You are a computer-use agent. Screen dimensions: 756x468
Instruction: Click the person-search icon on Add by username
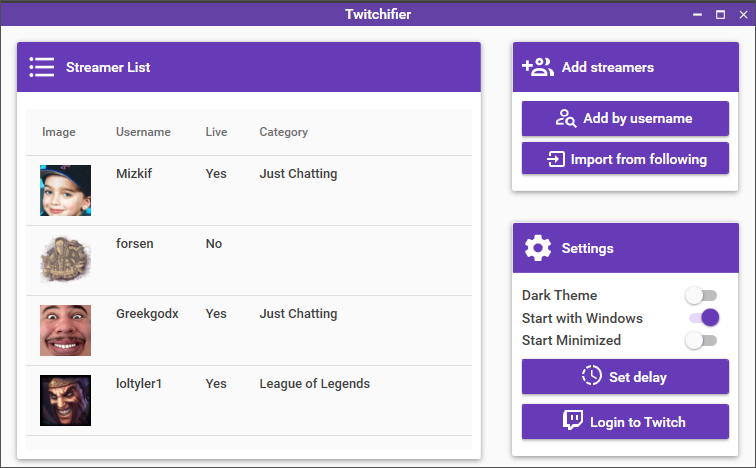pos(566,118)
